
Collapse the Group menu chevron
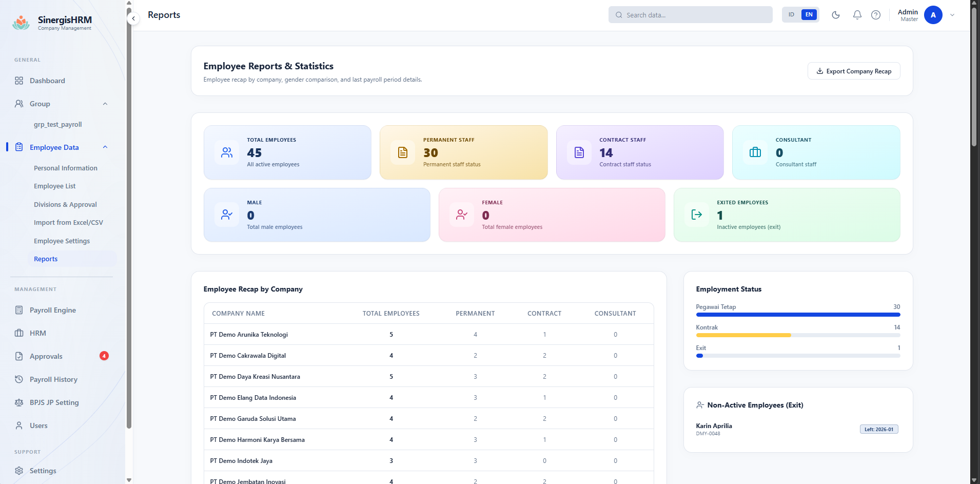point(105,104)
